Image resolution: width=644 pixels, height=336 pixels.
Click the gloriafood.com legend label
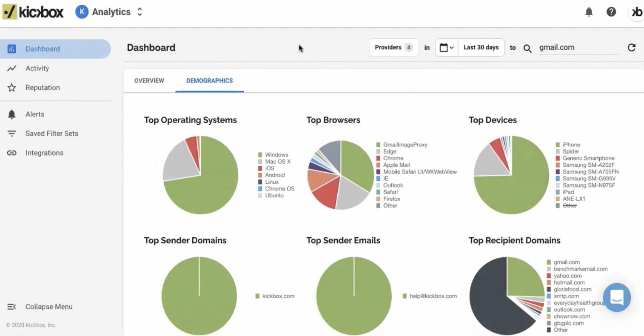pyautogui.click(x=573, y=289)
